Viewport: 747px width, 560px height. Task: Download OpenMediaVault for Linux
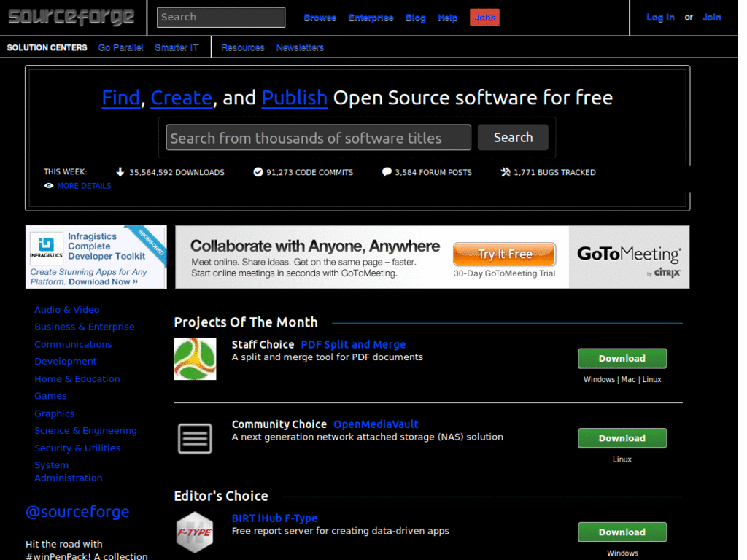(x=622, y=437)
